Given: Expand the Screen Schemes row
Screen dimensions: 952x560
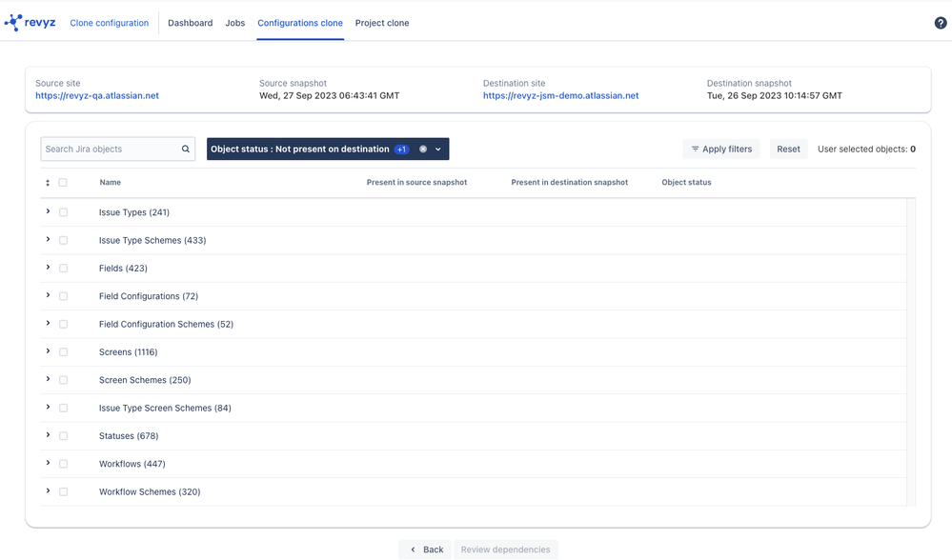Looking at the screenshot, I should coord(48,379).
